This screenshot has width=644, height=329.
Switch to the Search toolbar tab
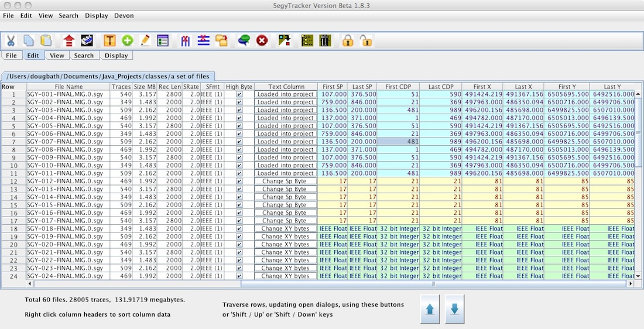point(84,56)
